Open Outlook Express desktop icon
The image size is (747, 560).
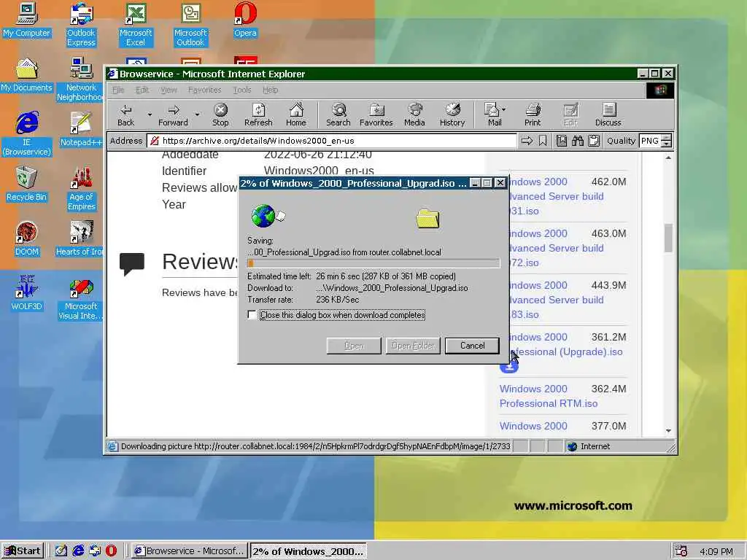[81, 25]
